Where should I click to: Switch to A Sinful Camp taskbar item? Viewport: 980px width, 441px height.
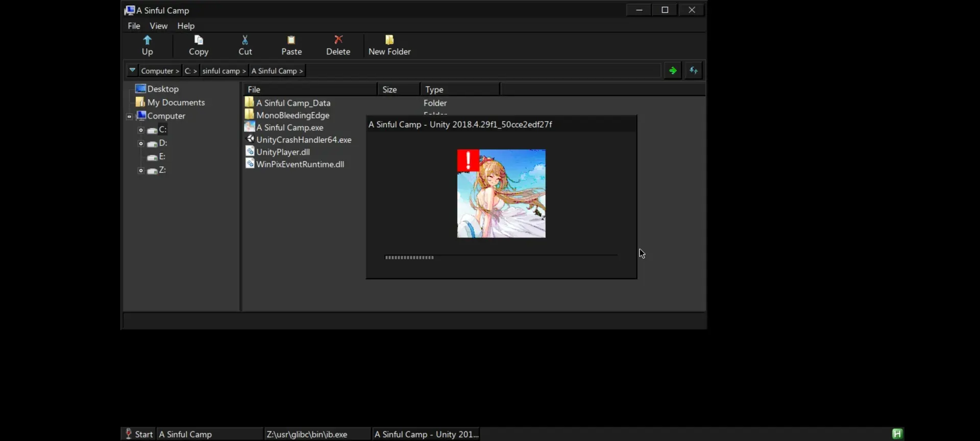point(210,434)
